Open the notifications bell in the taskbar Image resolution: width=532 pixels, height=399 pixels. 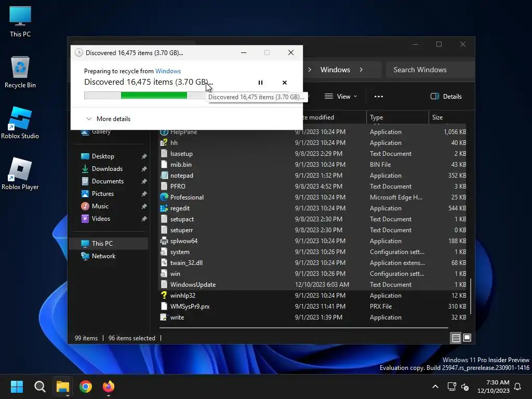pos(518,387)
